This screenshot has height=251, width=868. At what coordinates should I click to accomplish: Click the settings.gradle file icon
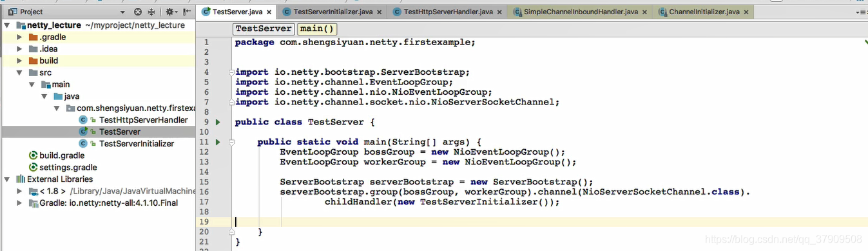click(x=34, y=167)
